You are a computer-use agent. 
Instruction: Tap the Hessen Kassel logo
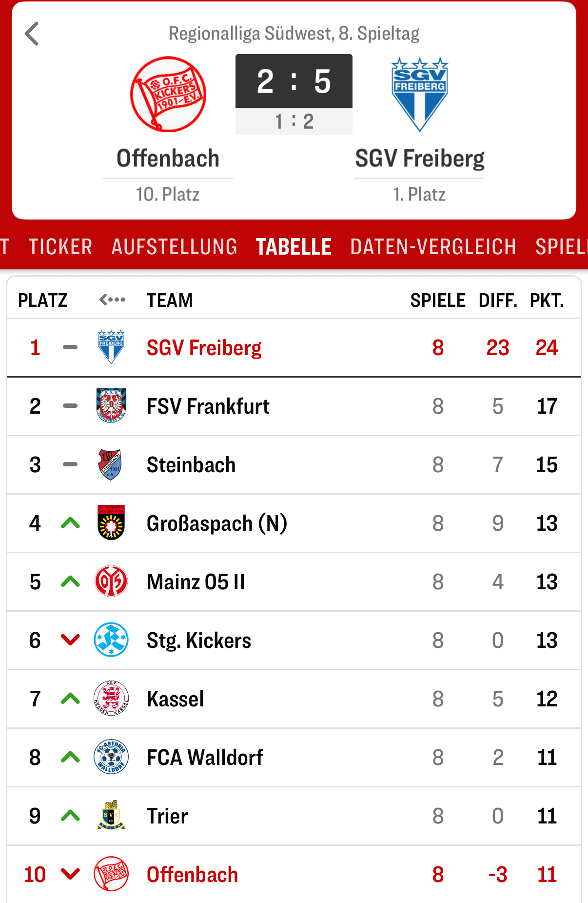111,698
